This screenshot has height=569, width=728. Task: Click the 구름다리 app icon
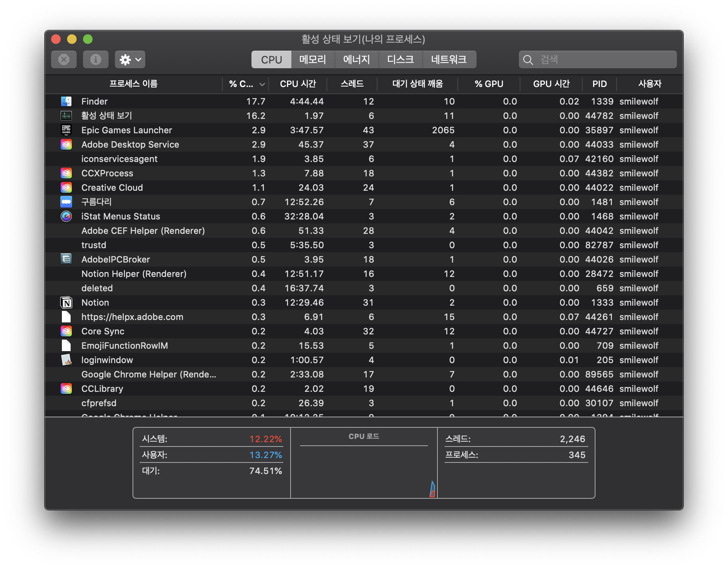(66, 202)
